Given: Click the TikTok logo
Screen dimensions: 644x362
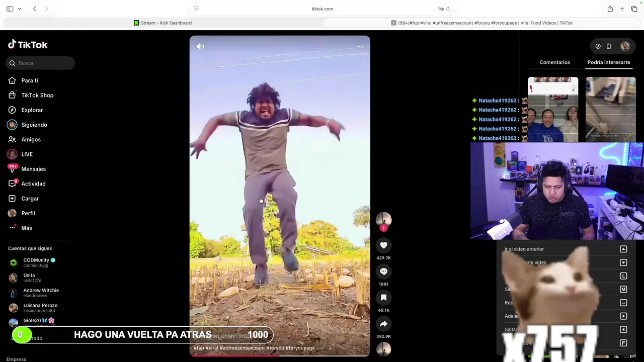Looking at the screenshot, I should click(28, 45).
